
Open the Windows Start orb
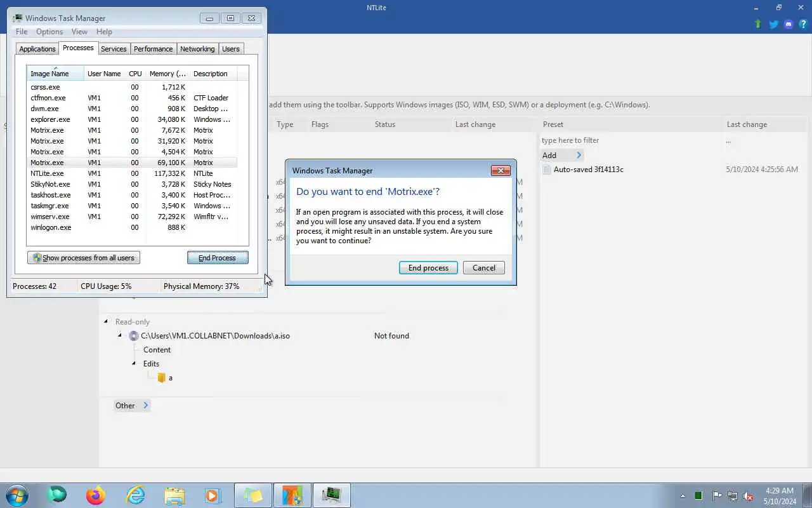tap(17, 495)
